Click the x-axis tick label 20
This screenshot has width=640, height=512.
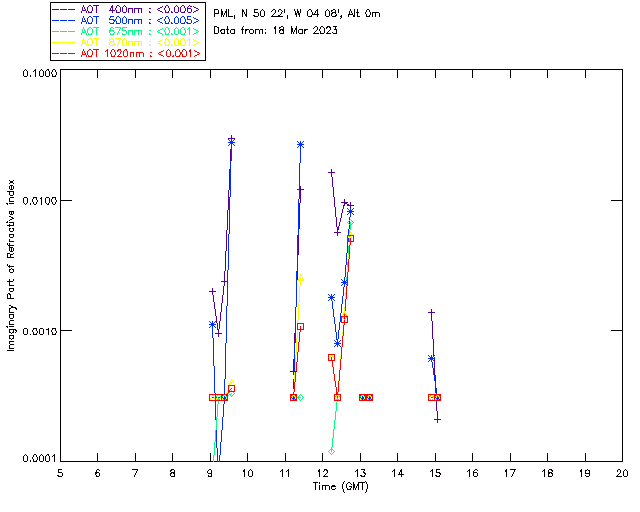pos(622,474)
